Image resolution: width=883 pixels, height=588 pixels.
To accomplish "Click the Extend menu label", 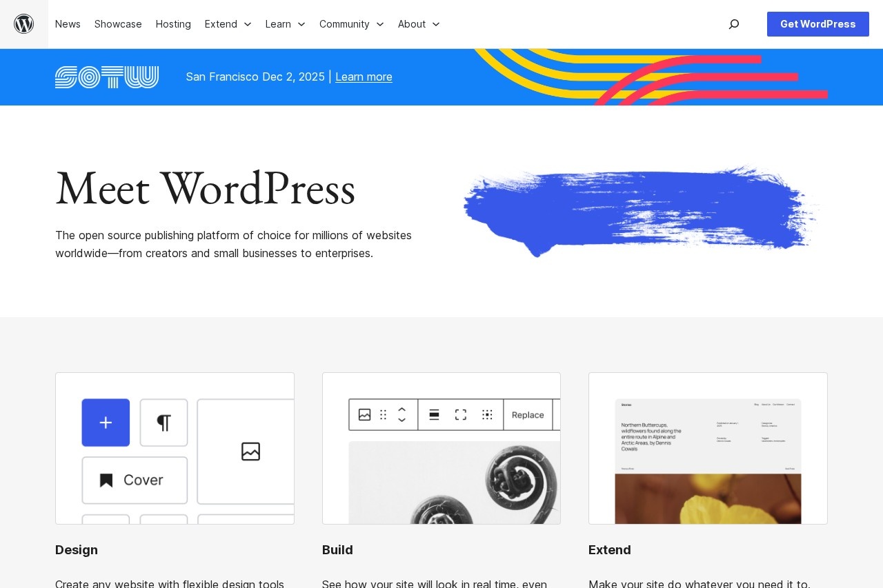I will click(x=221, y=24).
